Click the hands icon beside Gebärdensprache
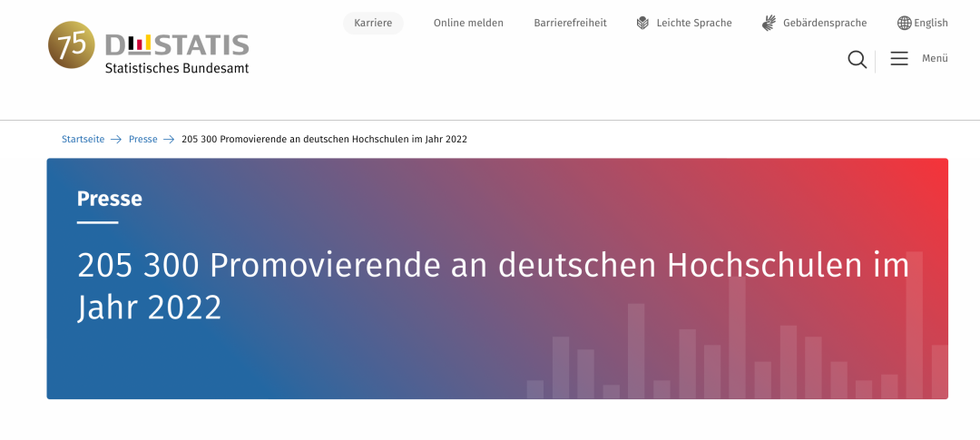The image size is (980, 440). (769, 23)
